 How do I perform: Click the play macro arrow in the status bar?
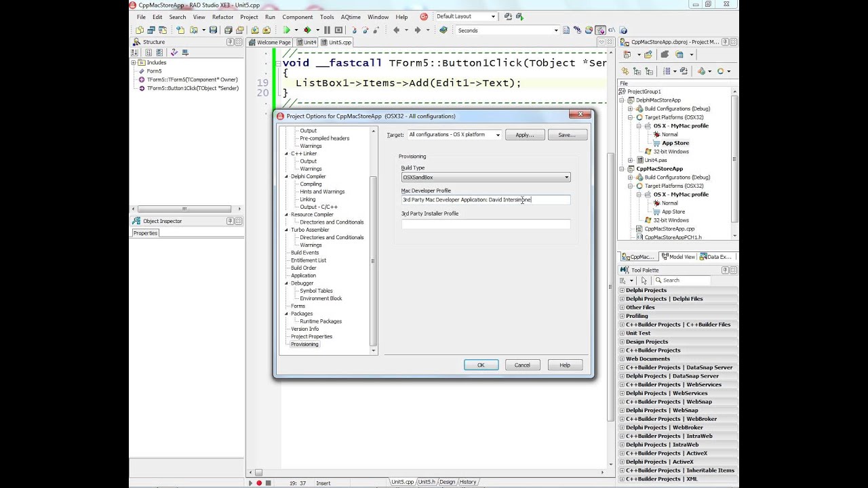point(250,483)
